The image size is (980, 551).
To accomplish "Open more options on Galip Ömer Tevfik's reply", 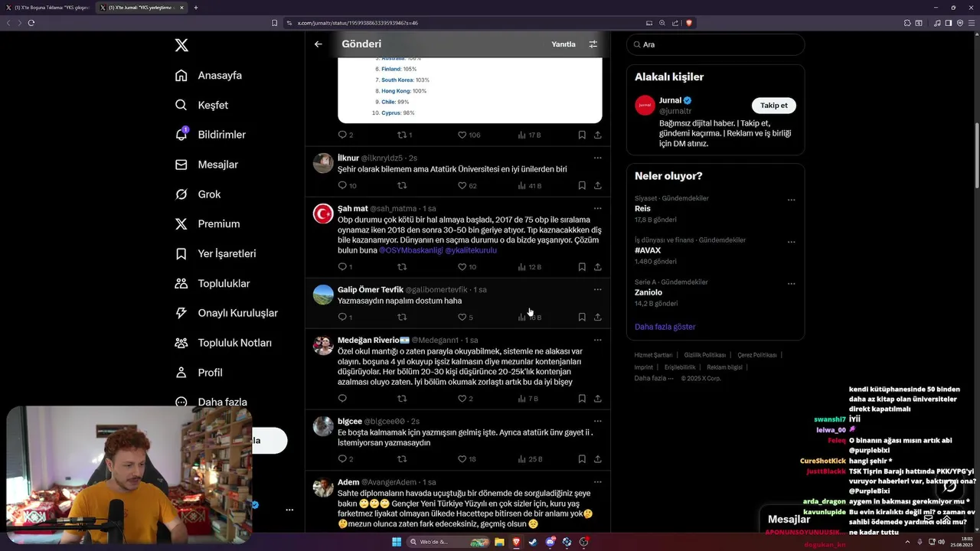I will pos(597,289).
